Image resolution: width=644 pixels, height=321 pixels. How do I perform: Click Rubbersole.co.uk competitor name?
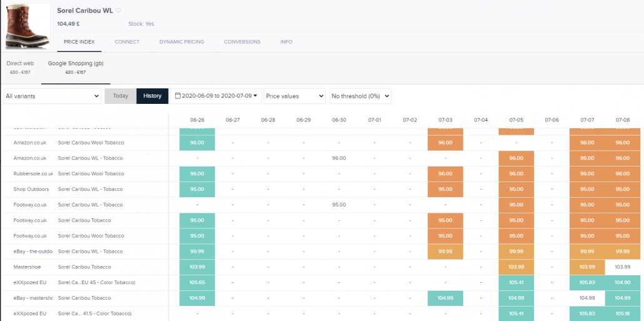tap(33, 174)
